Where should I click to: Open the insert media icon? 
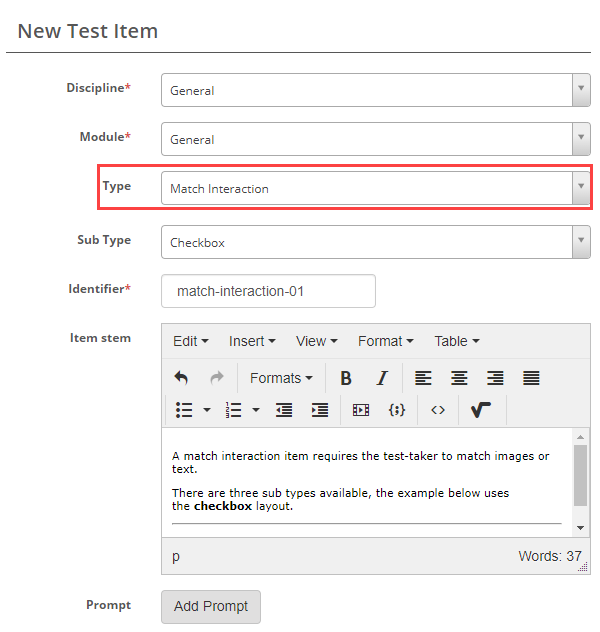[x=361, y=410]
